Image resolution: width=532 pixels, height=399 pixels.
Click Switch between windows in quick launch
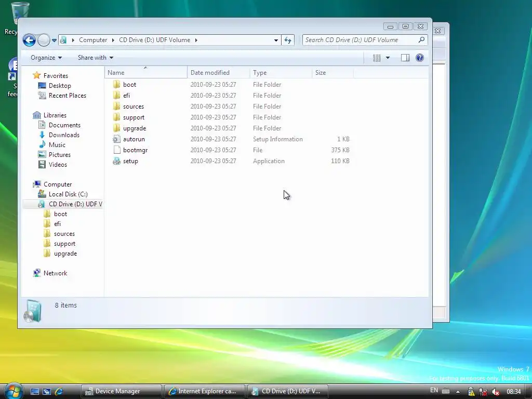(46, 391)
